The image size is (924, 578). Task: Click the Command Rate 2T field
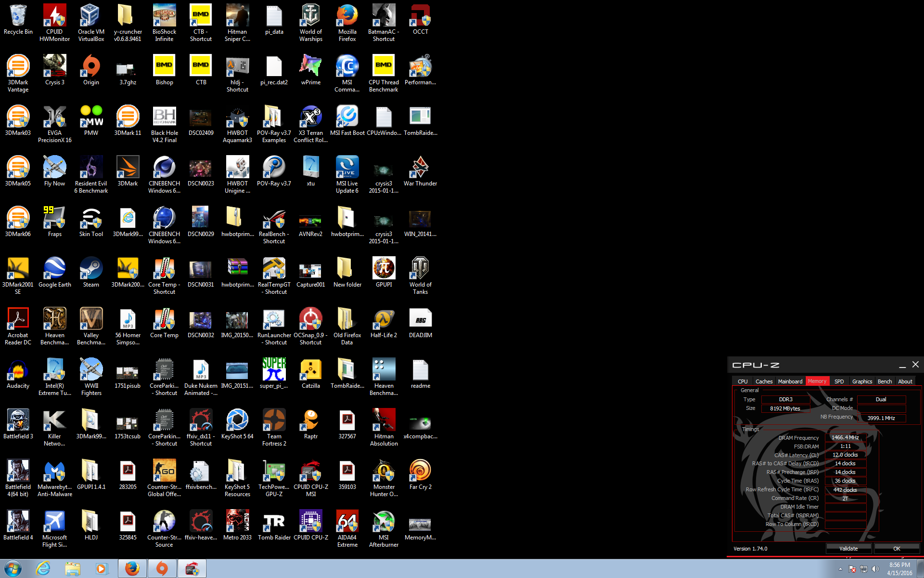coord(846,498)
